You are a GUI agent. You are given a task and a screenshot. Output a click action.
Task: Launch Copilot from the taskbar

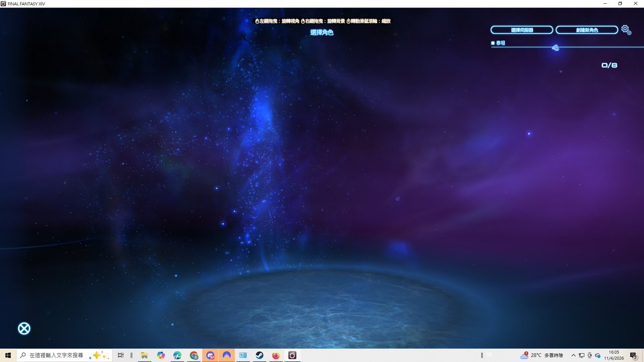[x=161, y=355]
